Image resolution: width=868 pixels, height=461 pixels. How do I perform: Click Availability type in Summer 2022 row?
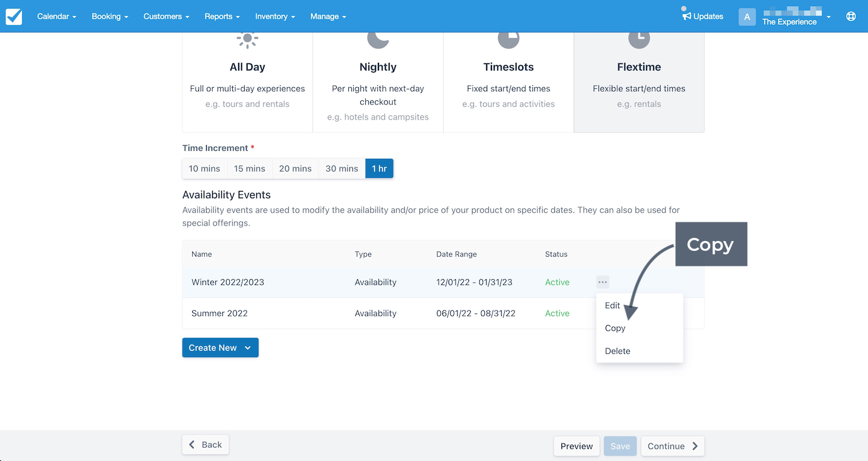click(375, 313)
